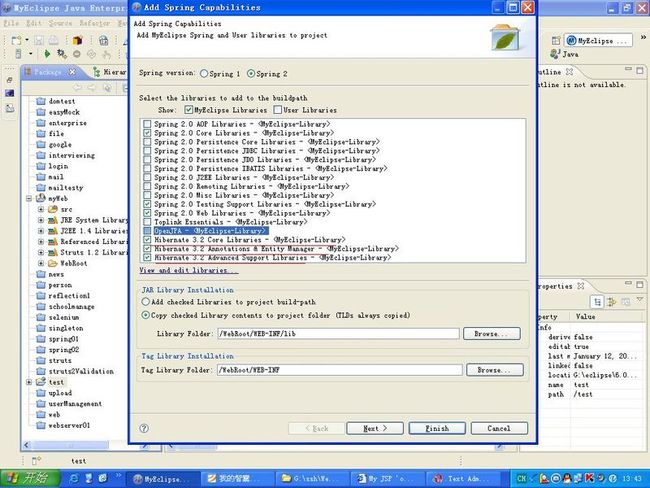
Task: Select the Spring 2 radio button
Action: click(x=251, y=74)
